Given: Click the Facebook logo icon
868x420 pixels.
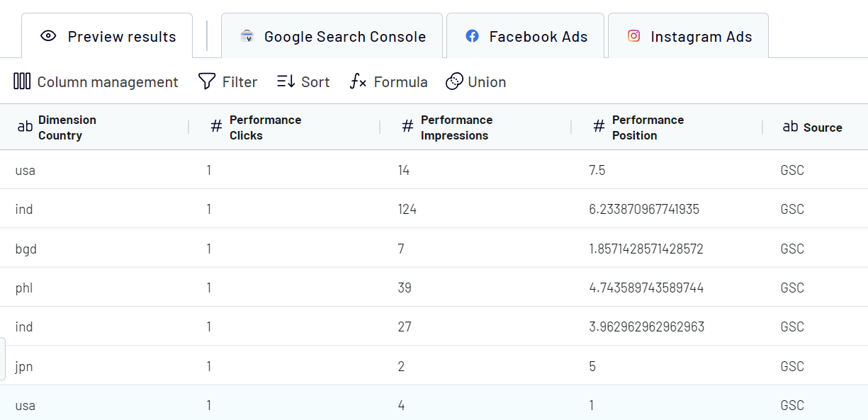Looking at the screenshot, I should pos(472,36).
